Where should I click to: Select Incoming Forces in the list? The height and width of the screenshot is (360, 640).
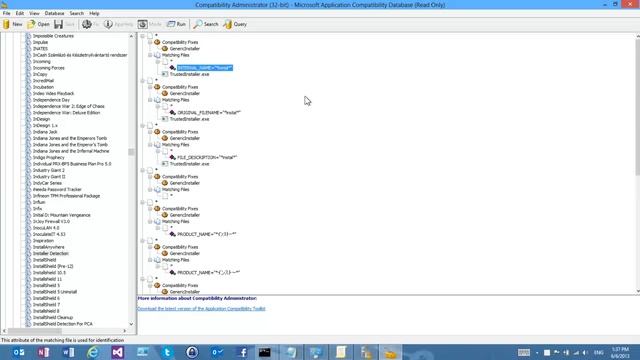pyautogui.click(x=49, y=68)
